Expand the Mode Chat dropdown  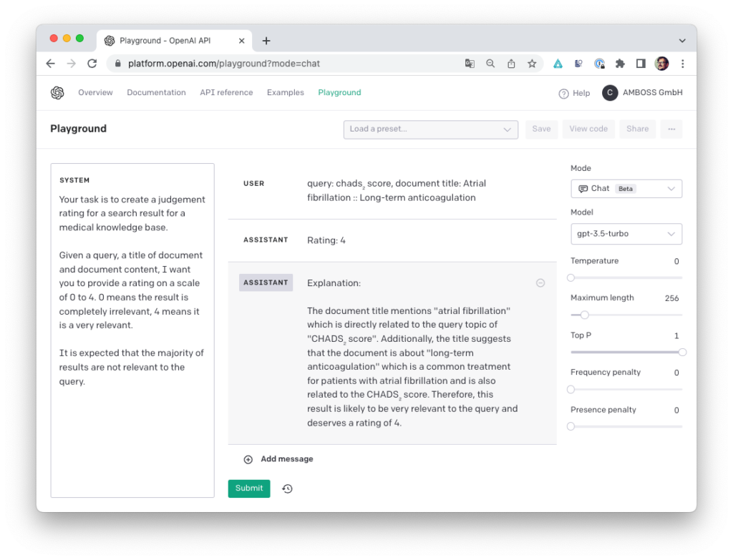(626, 189)
